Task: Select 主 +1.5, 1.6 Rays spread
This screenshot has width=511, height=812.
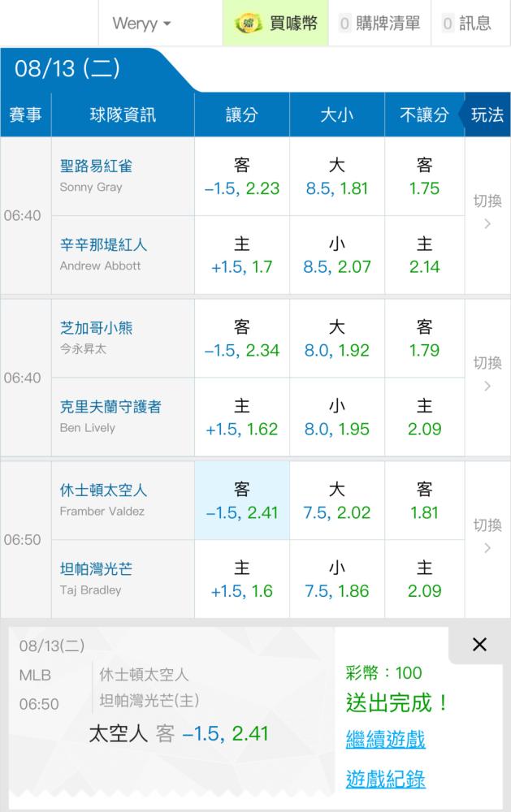Action: 242,579
